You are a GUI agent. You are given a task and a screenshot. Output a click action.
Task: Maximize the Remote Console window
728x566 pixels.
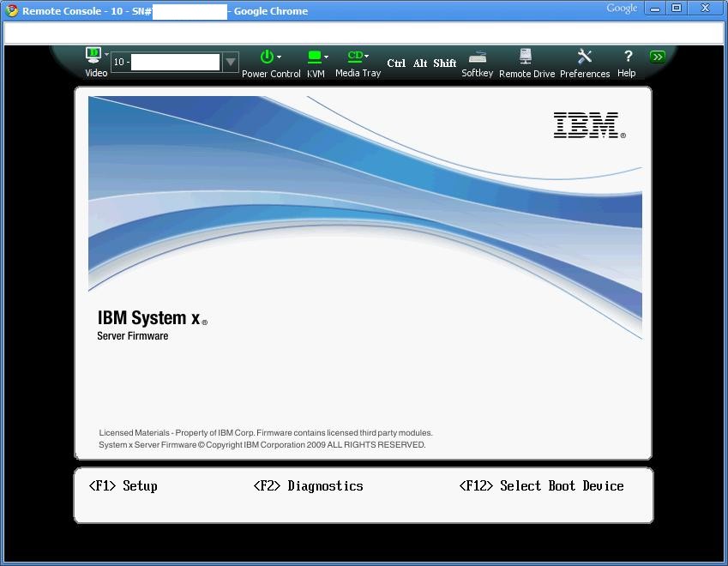coord(677,9)
